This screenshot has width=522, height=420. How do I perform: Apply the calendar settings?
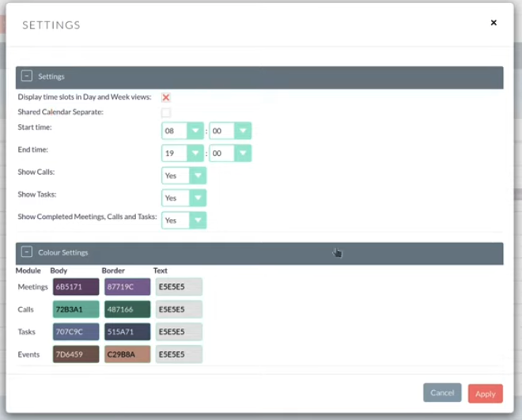point(486,394)
